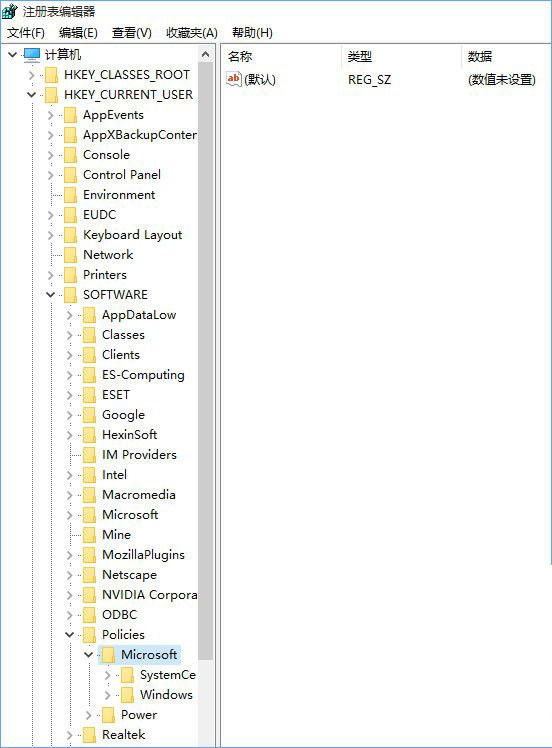Click the ab string value icon
Viewport: 552px width, 748px height.
[234, 79]
